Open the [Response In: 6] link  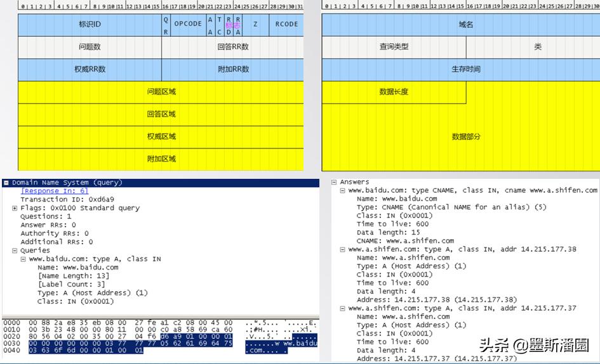[55, 191]
